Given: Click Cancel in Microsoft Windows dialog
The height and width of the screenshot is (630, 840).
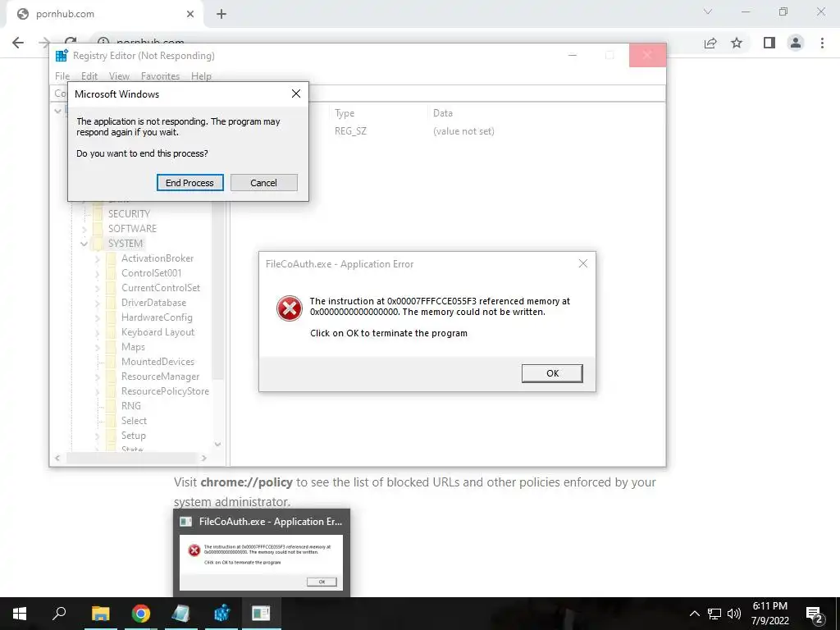Looking at the screenshot, I should 263,183.
